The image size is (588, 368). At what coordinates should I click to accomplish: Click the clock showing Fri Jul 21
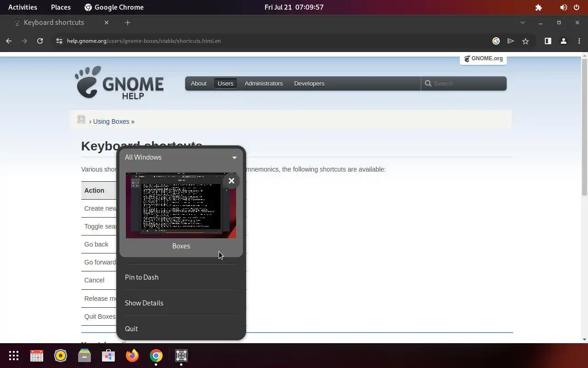294,7
